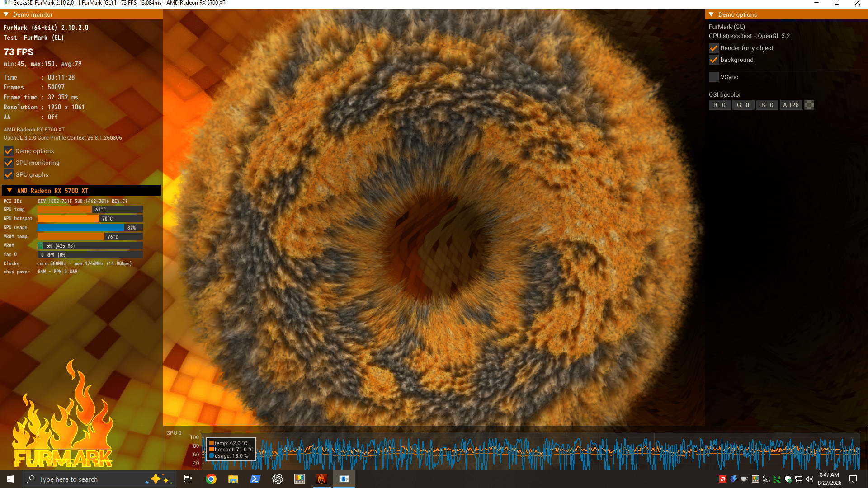Viewport: 868px width, 488px height.
Task: Click the G: 0 bgcolor field
Action: 743,105
